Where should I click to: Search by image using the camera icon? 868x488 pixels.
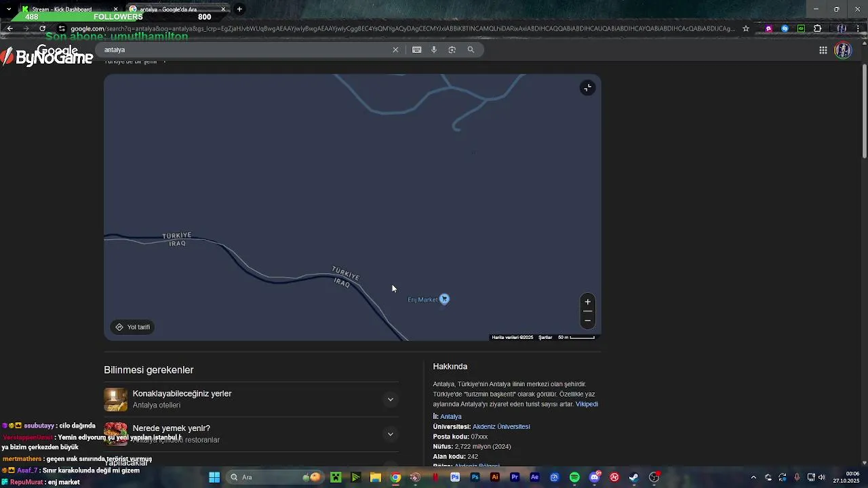point(452,49)
